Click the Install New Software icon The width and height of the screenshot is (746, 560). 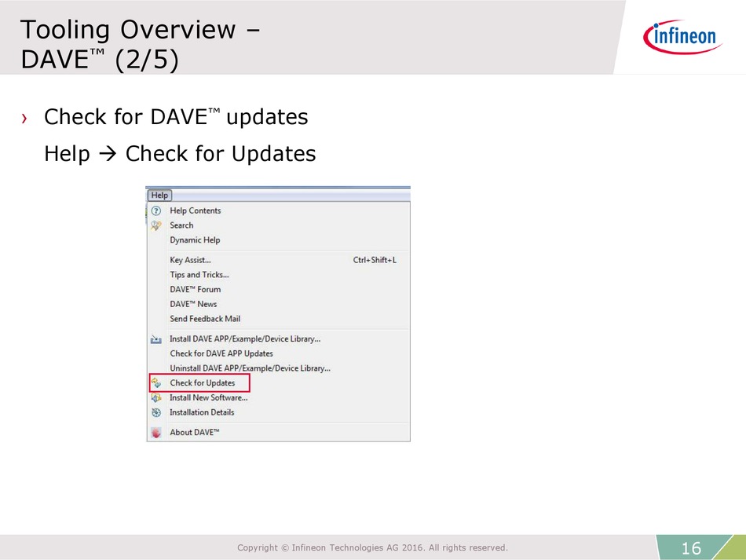156,397
